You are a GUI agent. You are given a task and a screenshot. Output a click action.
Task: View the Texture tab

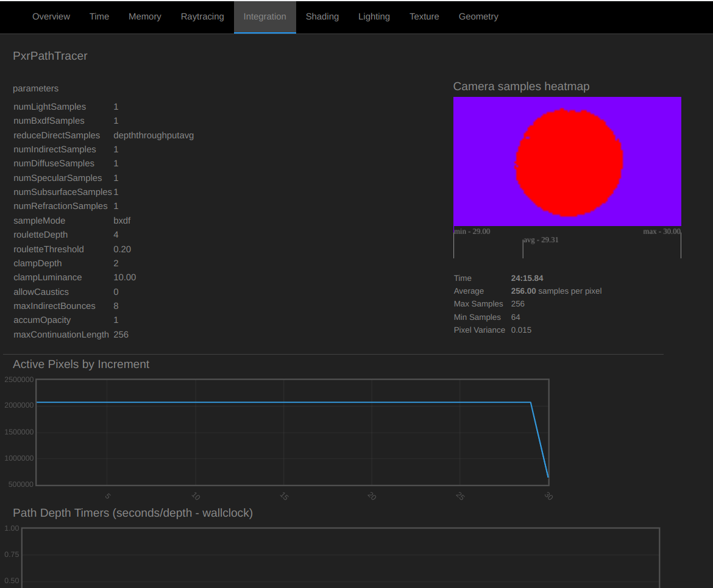click(424, 17)
